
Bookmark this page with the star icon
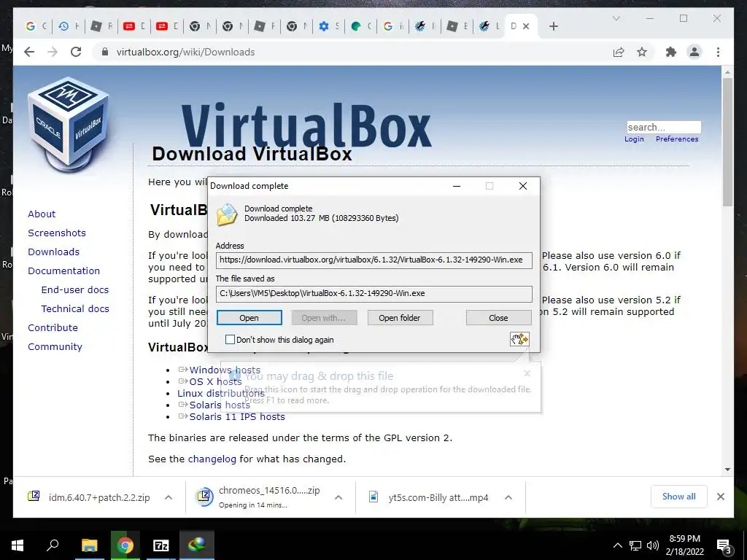pyautogui.click(x=642, y=52)
